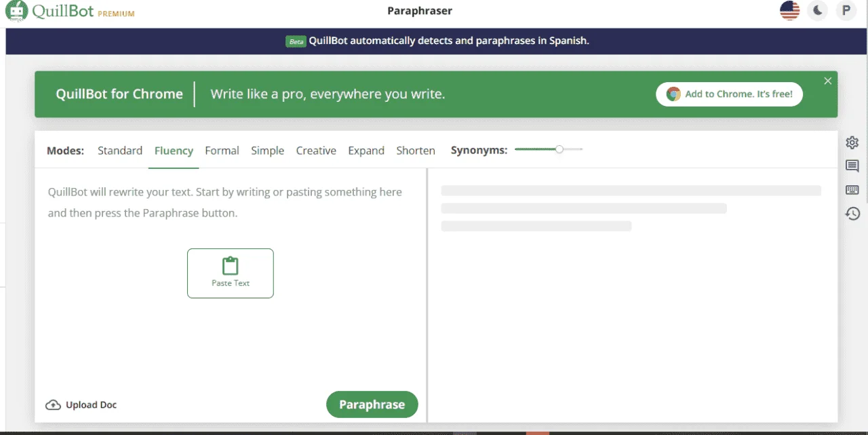
Task: Open the profile menu with the P avatar
Action: click(846, 10)
